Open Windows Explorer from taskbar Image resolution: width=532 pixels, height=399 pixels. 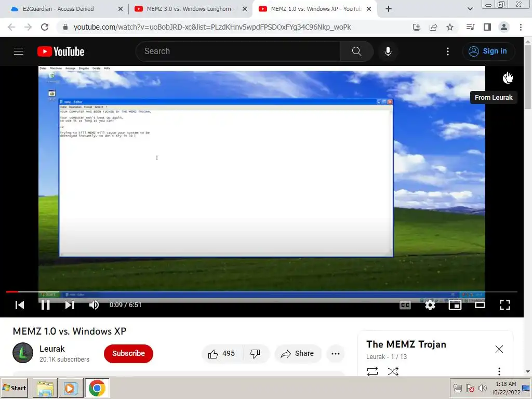point(45,388)
